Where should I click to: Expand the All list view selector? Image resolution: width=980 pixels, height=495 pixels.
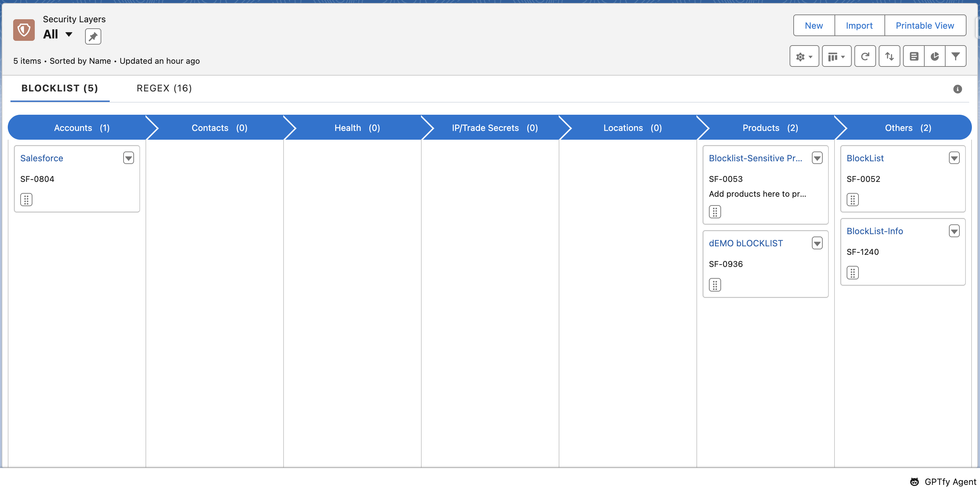tap(69, 34)
